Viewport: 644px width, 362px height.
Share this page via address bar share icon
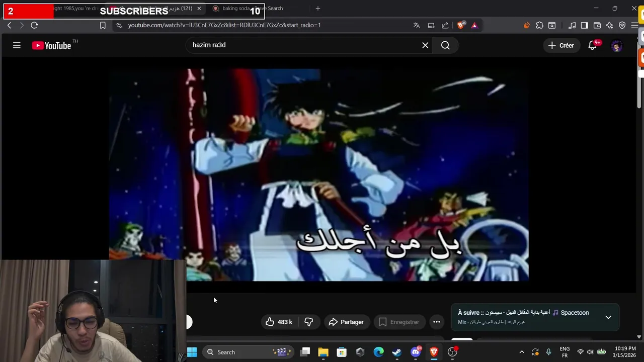click(445, 25)
